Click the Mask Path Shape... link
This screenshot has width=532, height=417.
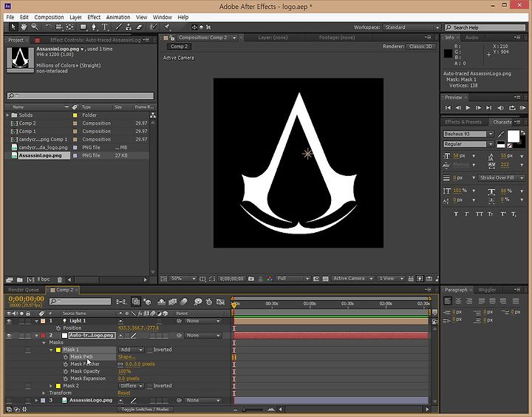[x=126, y=357]
